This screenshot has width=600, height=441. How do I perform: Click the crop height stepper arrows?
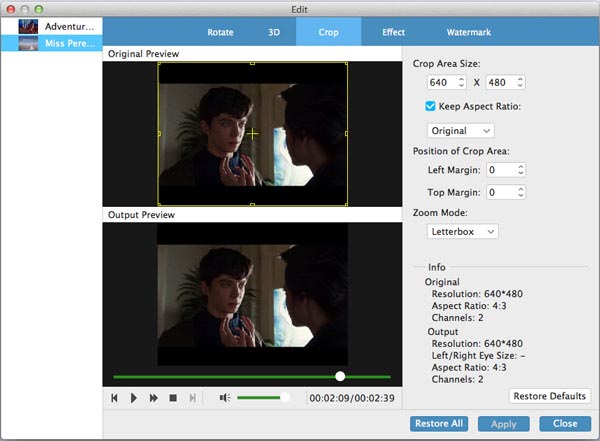520,82
